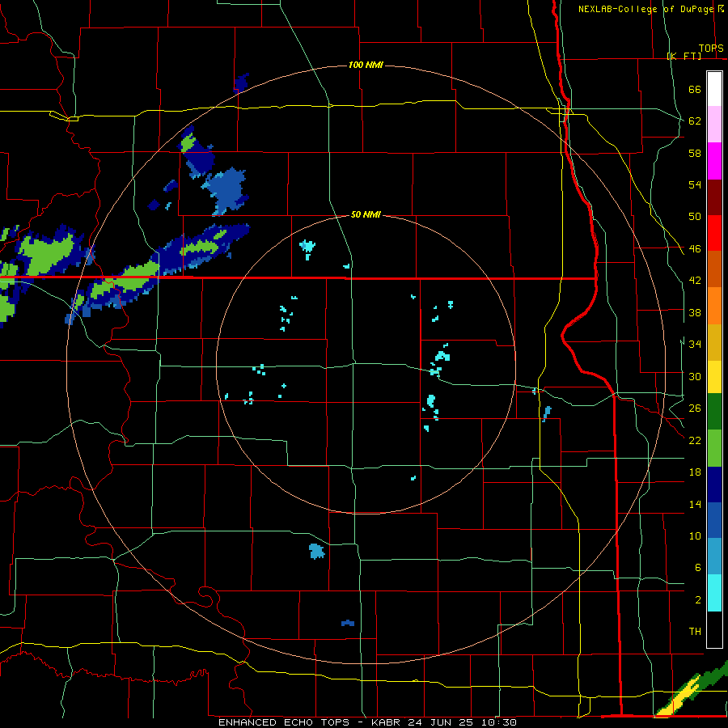Image resolution: width=728 pixels, height=728 pixels.
Task: Click the TH label on the legend
Action: coord(695,632)
